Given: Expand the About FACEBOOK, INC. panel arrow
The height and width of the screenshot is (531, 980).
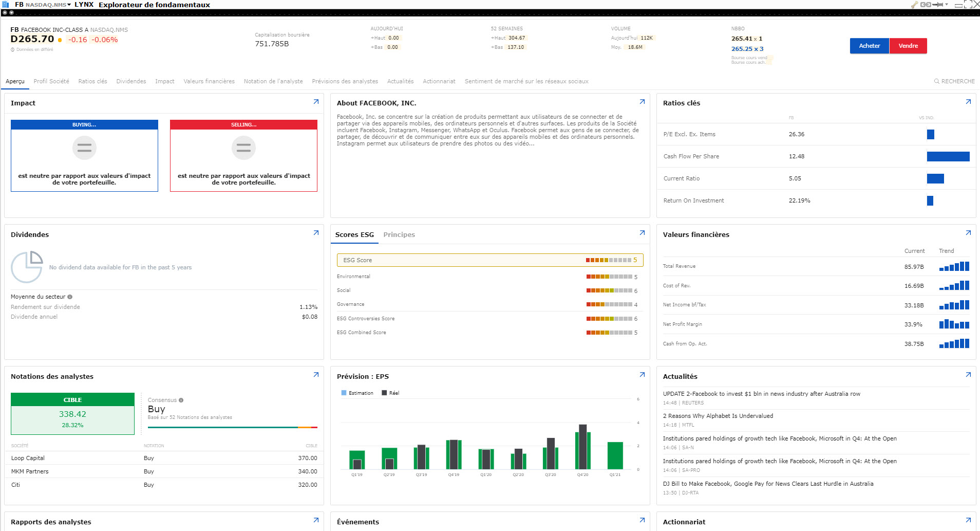Looking at the screenshot, I should tap(642, 102).
